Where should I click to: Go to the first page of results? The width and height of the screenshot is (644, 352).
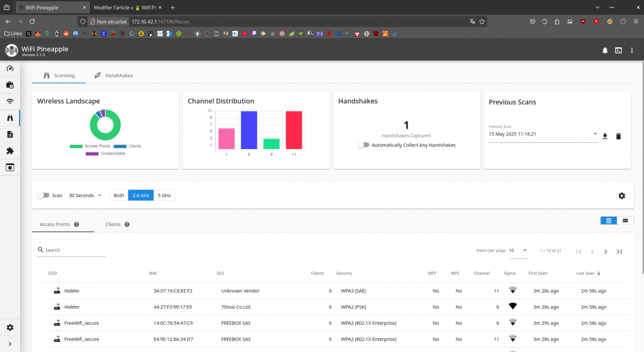click(x=579, y=252)
